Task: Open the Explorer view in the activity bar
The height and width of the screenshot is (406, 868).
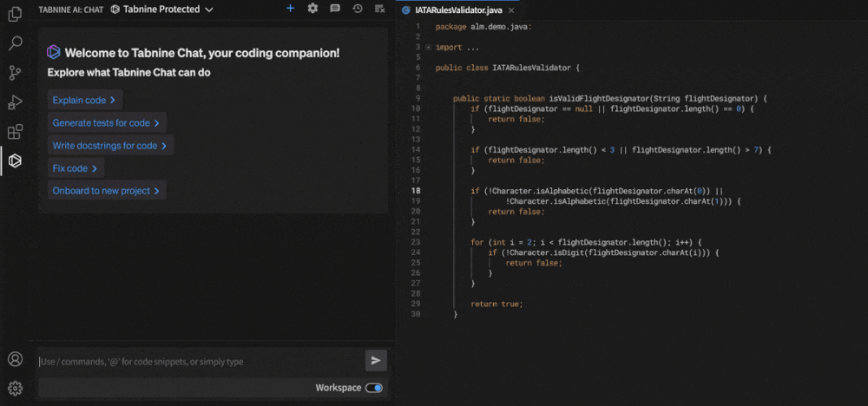Action: pos(15,14)
